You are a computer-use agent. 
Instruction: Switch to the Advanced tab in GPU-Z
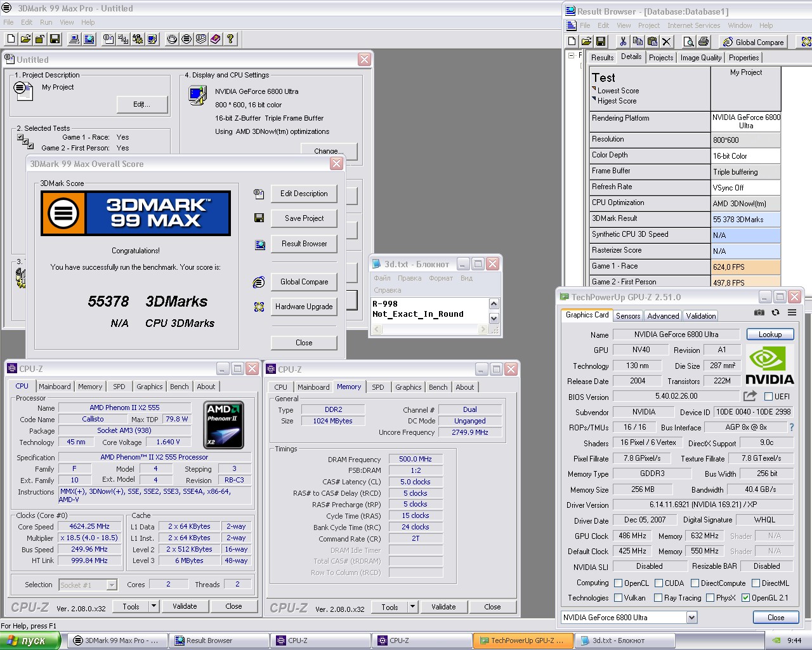663,315
